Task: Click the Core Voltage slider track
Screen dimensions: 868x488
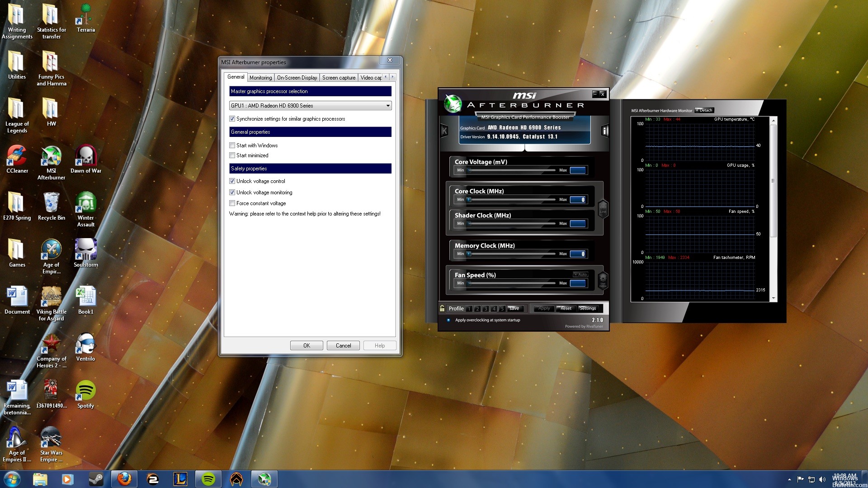Action: (x=511, y=170)
